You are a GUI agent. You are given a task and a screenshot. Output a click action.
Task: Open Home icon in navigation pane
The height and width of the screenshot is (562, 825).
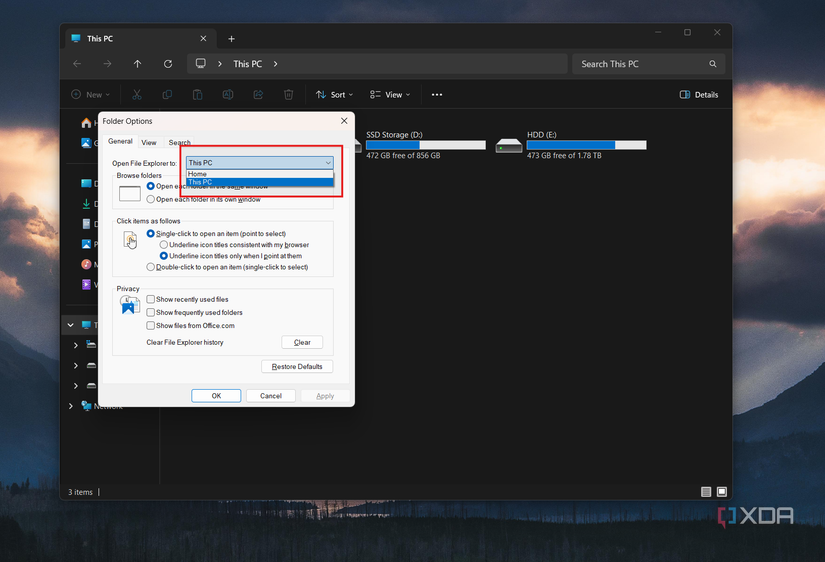[86, 123]
